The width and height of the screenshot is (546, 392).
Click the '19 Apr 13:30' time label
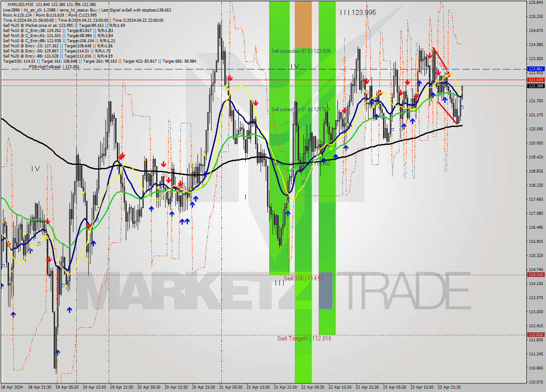[95, 387]
